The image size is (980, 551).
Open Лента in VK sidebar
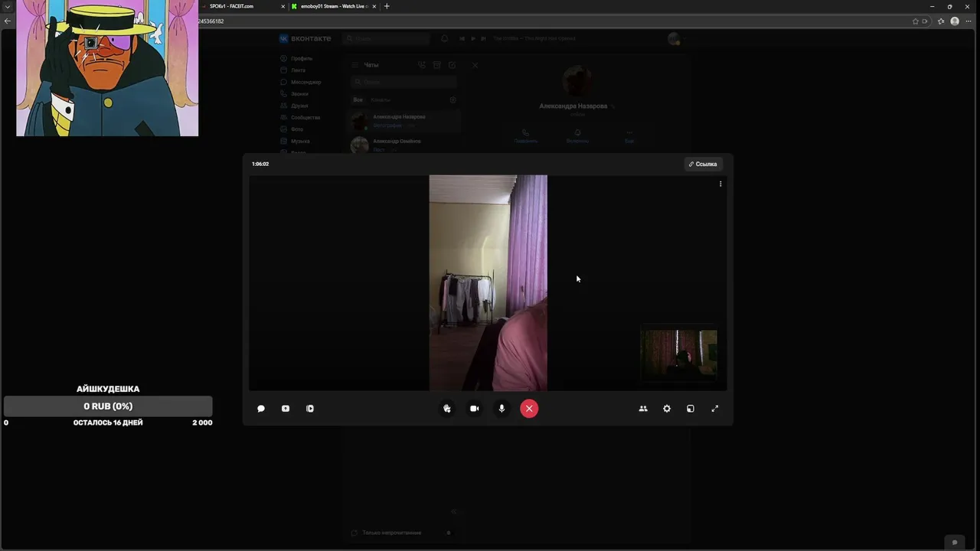click(293, 70)
